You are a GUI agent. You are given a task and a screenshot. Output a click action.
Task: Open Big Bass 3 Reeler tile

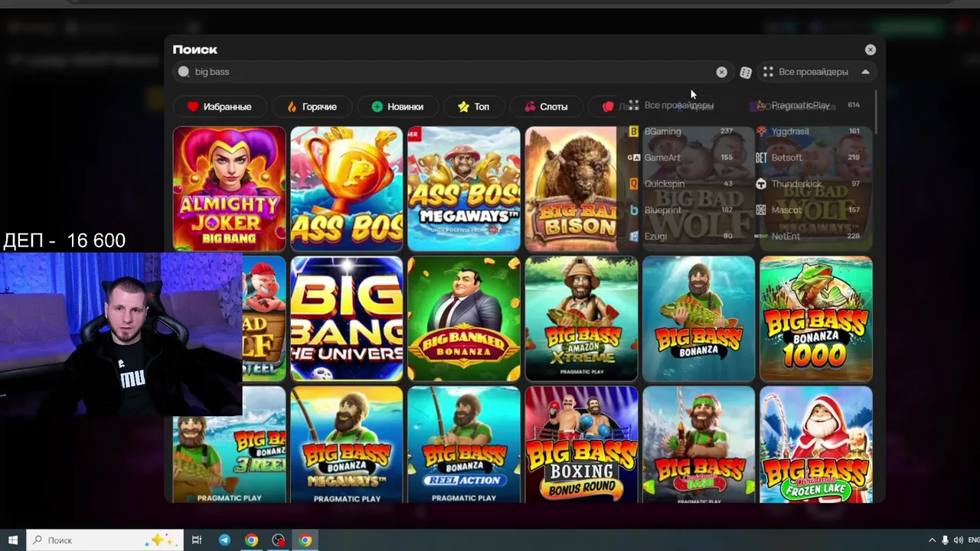(229, 445)
